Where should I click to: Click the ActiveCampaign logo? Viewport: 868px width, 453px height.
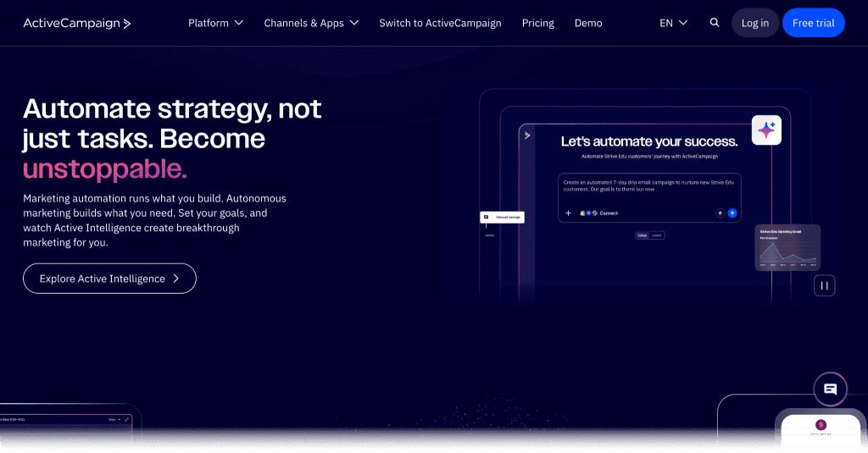coord(77,23)
